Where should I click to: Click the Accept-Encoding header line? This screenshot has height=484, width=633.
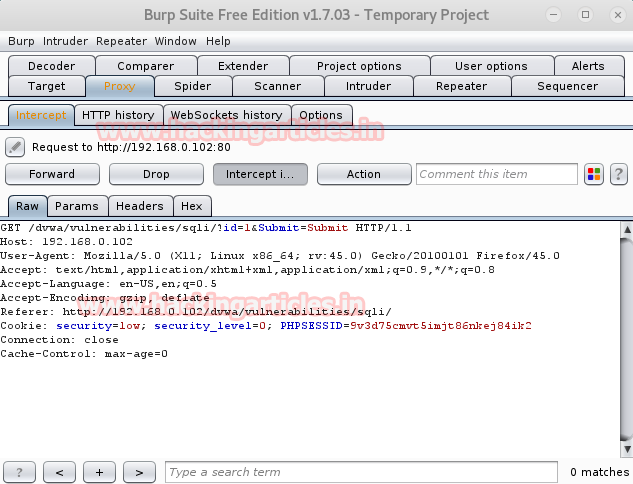(105, 298)
